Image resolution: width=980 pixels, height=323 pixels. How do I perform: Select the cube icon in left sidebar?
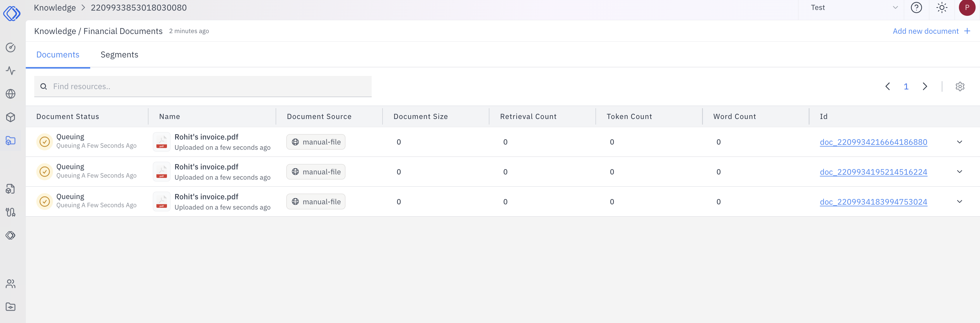coord(11,117)
